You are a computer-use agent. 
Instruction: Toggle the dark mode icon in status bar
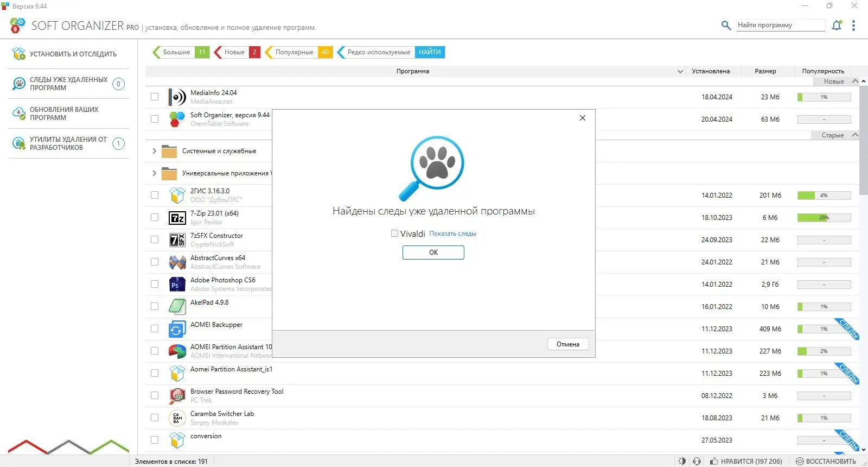[682, 461]
